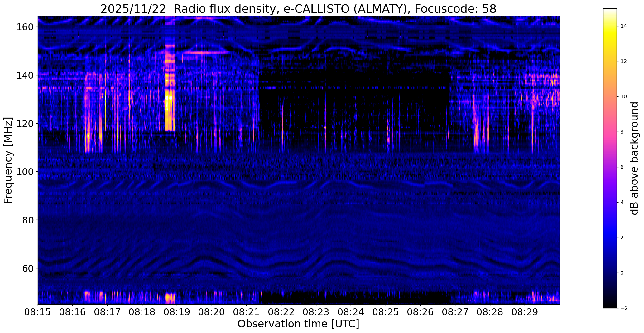Screen dimensions: 644x333
Task: Click the colorbar tick label 6
Action: [622, 167]
